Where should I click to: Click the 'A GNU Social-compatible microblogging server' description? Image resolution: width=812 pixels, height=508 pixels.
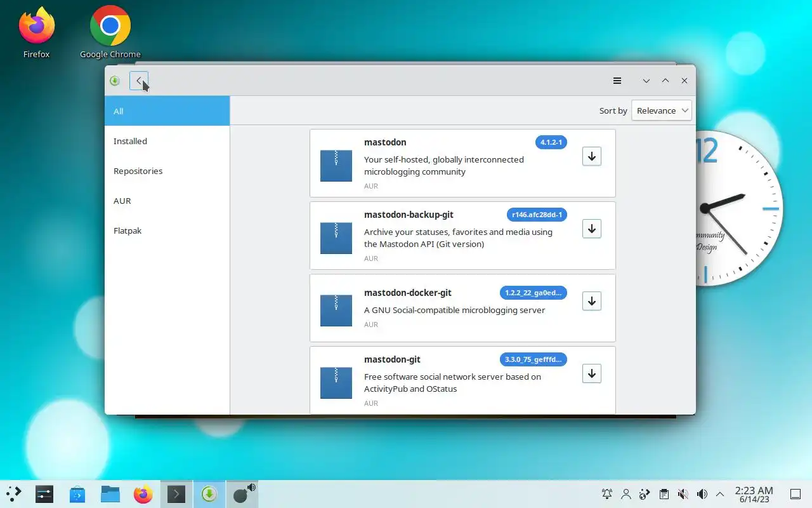tap(455, 310)
